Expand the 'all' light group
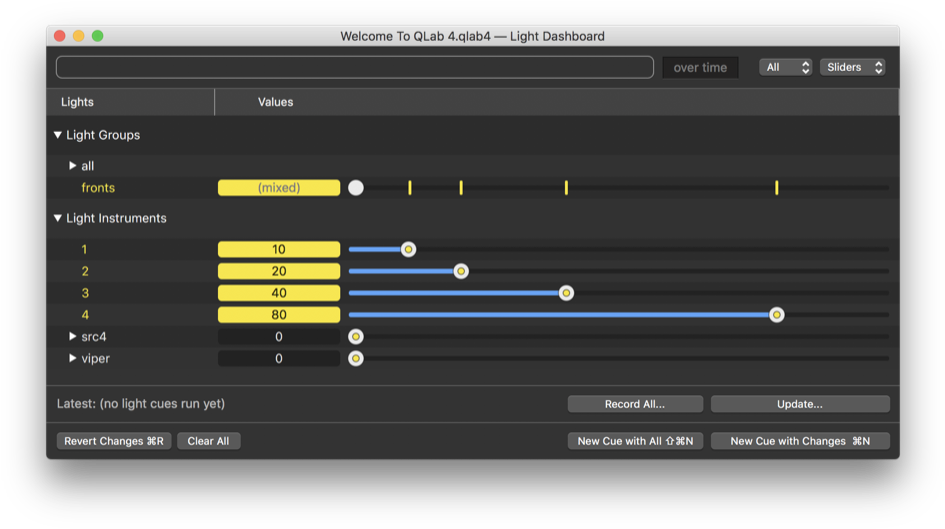This screenshot has height=529, width=945. [x=72, y=166]
